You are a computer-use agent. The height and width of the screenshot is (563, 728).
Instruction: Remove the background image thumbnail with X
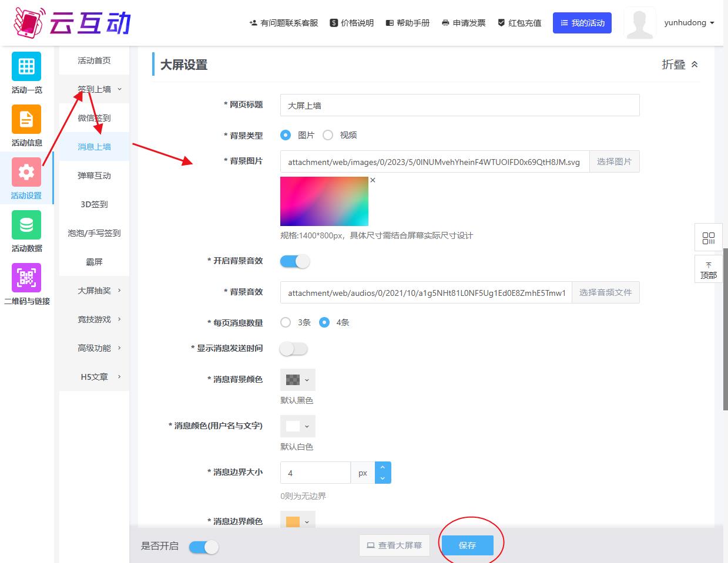pyautogui.click(x=373, y=180)
